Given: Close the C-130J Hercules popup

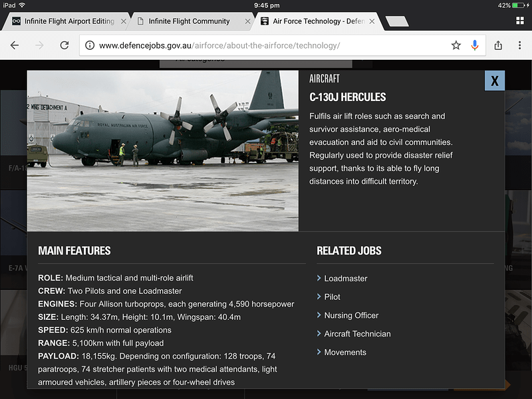Looking at the screenshot, I should click(x=495, y=80).
